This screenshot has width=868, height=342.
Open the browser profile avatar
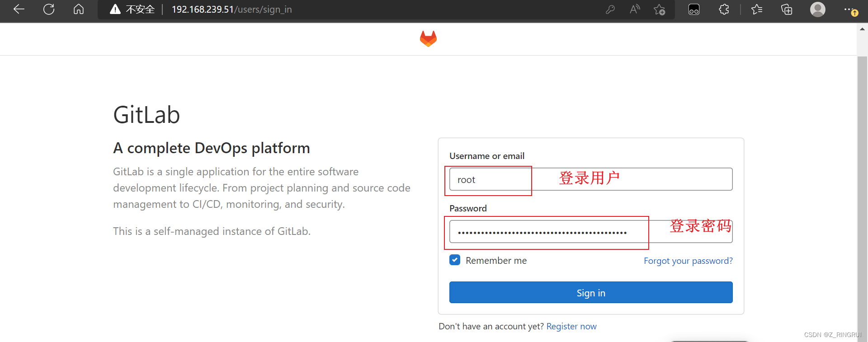tap(818, 9)
